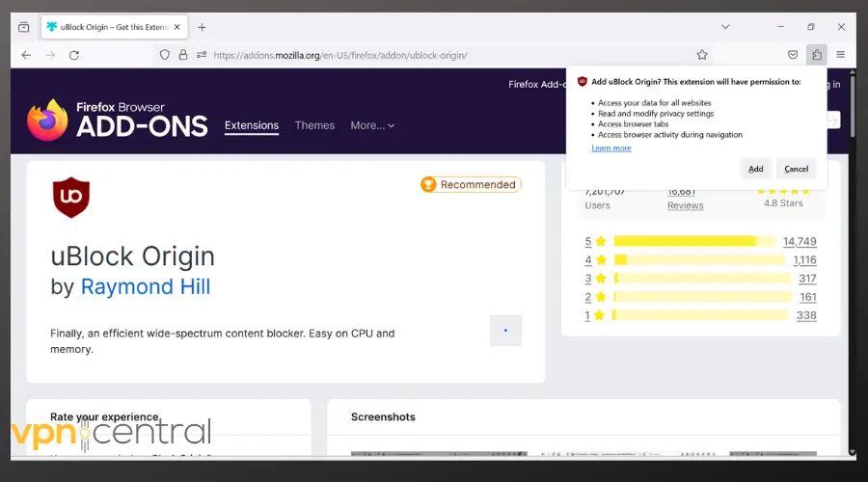Click the 1-star rating bar
The height and width of the screenshot is (482, 868).
(x=700, y=315)
